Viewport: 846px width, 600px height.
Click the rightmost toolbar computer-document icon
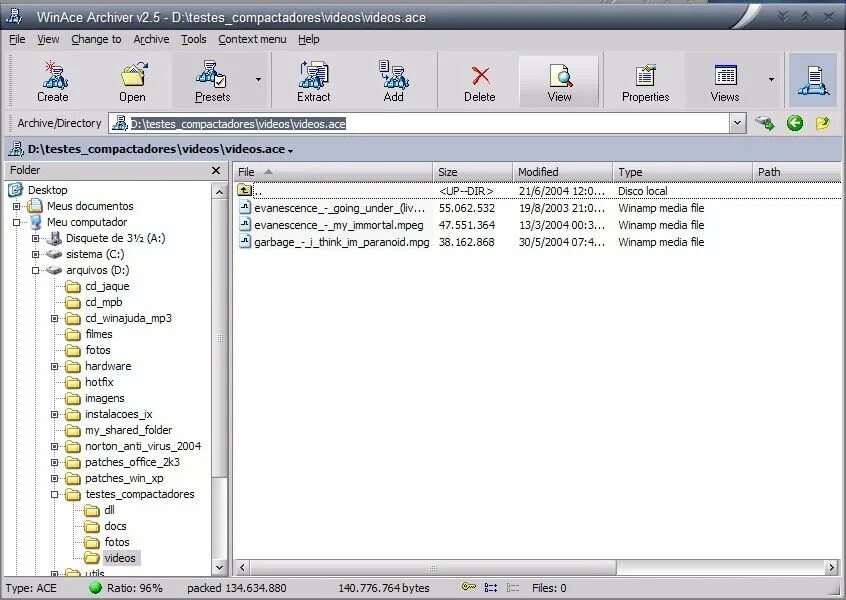pos(813,80)
